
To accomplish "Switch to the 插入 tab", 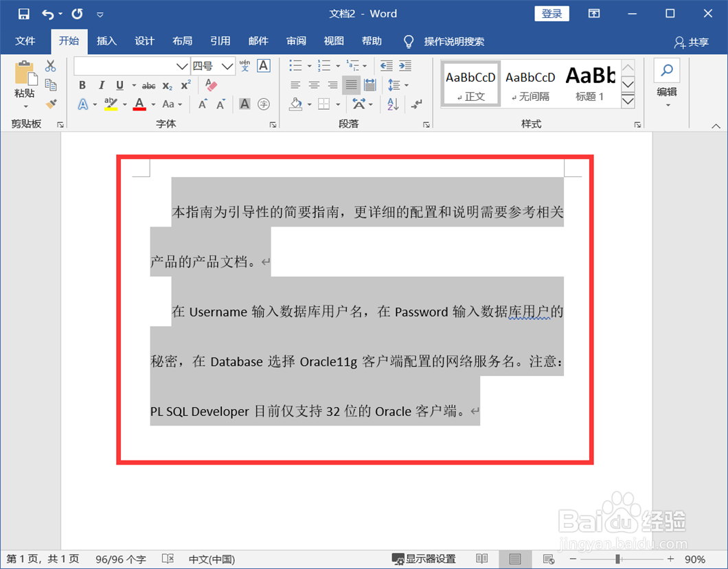I will (106, 41).
